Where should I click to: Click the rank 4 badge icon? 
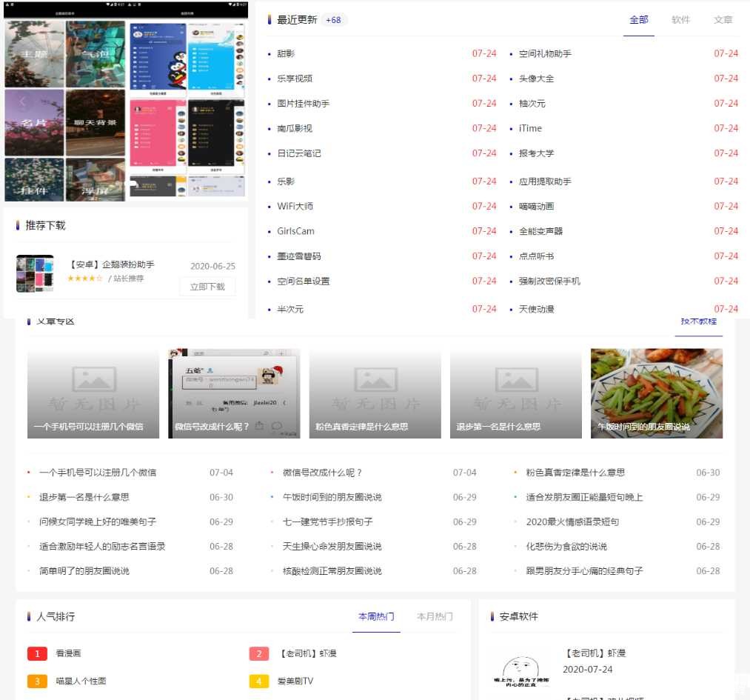point(259,681)
